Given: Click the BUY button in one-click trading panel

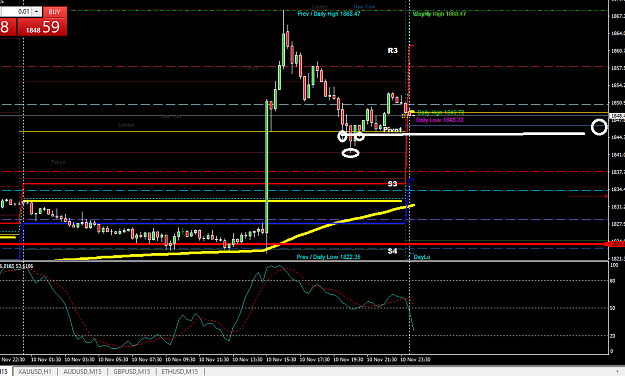Looking at the screenshot, I should [55, 12].
